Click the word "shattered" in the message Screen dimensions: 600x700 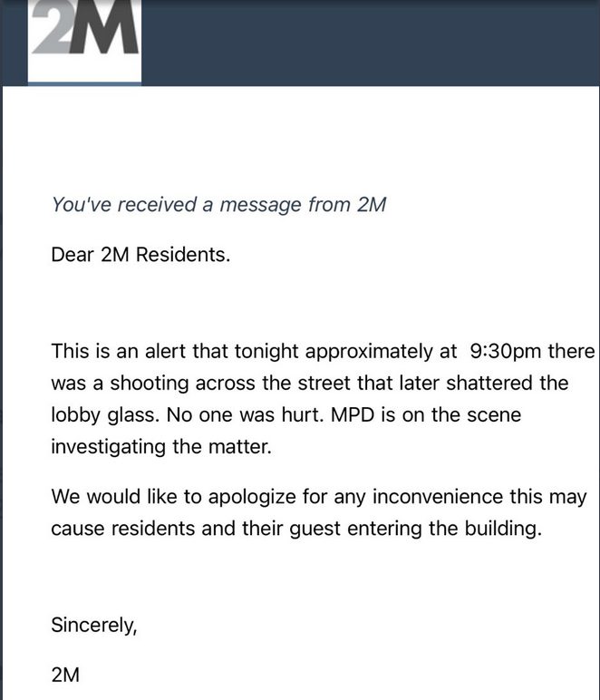tap(489, 384)
